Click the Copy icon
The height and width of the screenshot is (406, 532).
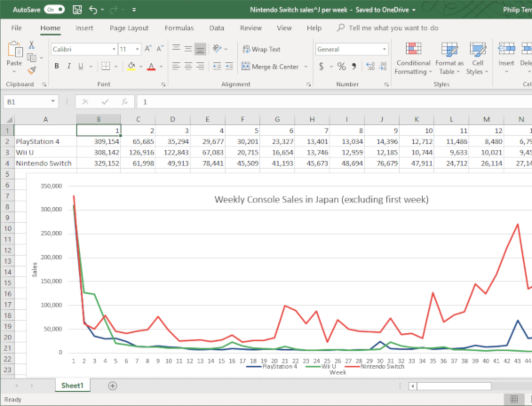[32, 58]
